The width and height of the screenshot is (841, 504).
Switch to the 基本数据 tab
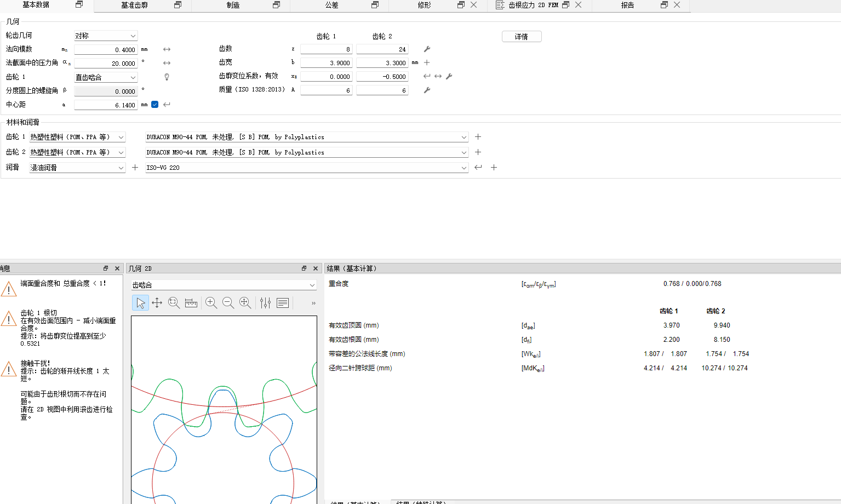pos(36,5)
